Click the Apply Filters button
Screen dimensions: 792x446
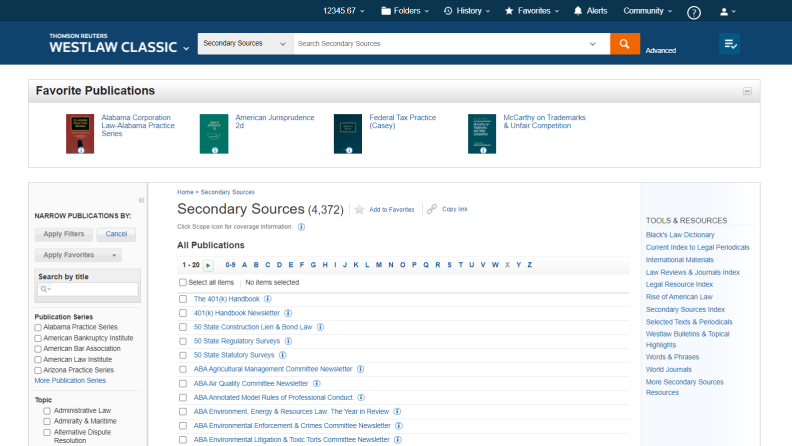coord(64,234)
